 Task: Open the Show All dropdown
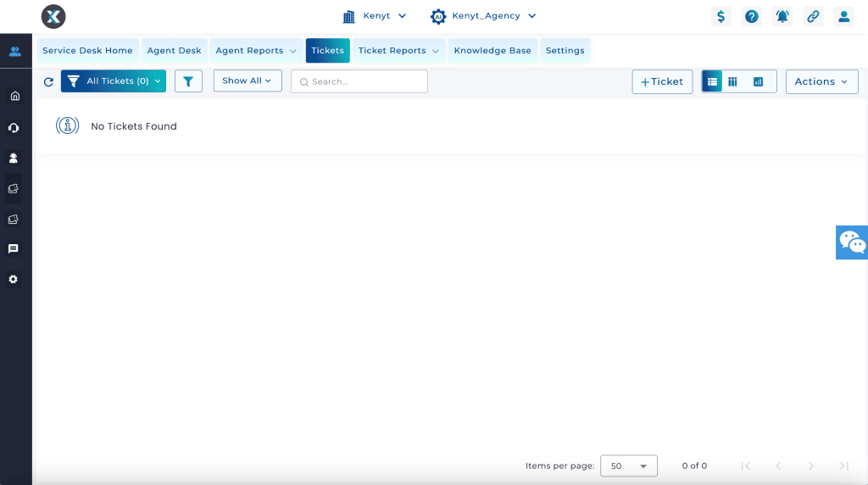pyautogui.click(x=247, y=81)
